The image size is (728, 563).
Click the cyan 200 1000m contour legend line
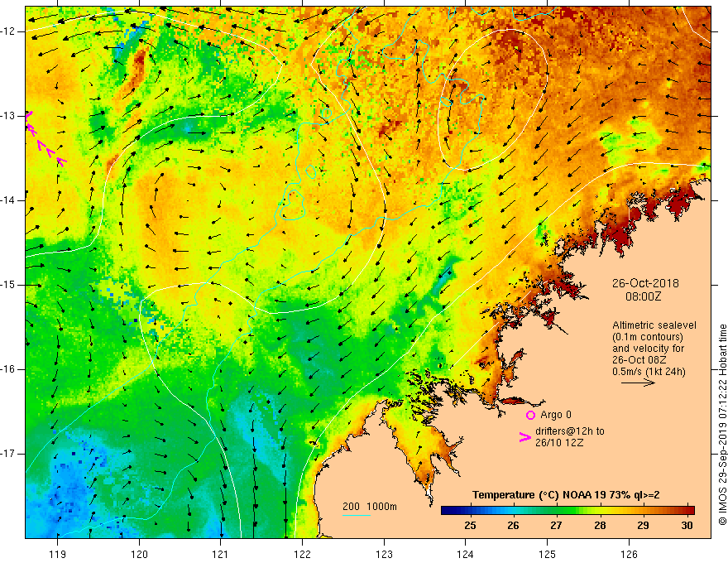tap(356, 515)
